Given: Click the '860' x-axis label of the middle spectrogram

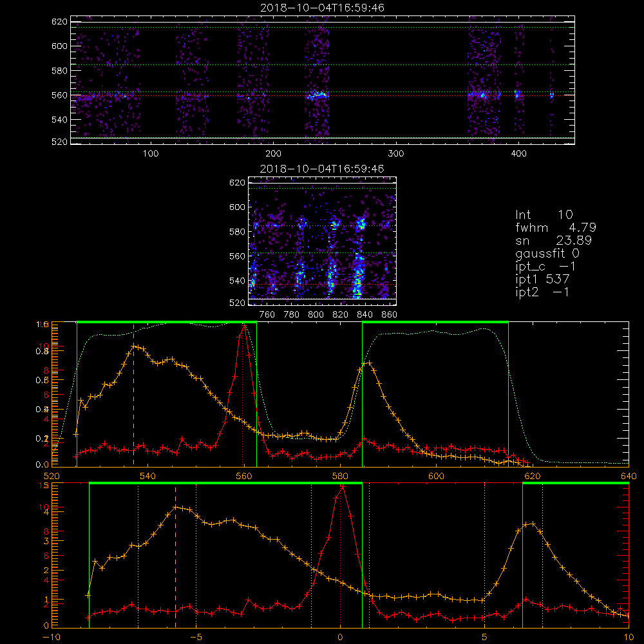Looking at the screenshot, I should 390,315.
